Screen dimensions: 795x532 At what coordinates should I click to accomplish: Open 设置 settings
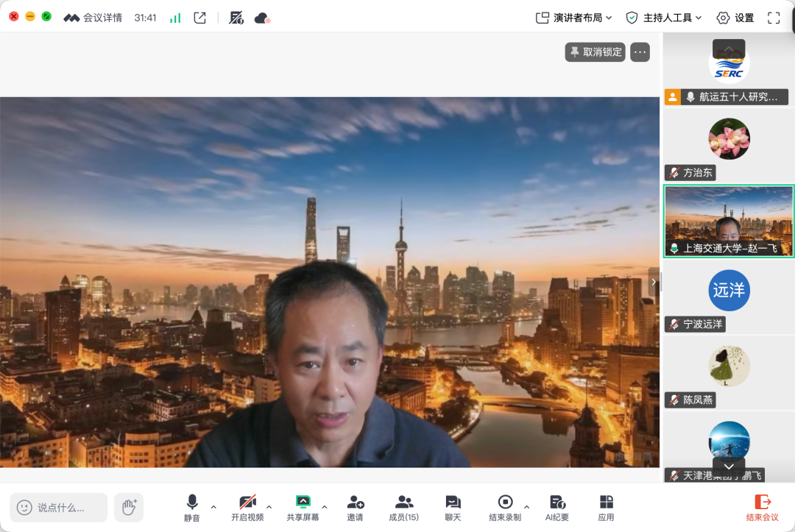pos(735,18)
